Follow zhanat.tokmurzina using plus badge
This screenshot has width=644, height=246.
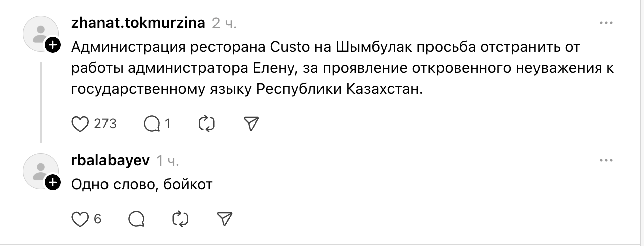(x=53, y=46)
